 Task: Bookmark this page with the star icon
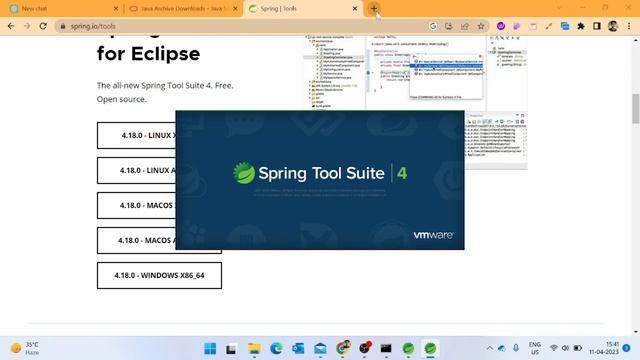481,26
